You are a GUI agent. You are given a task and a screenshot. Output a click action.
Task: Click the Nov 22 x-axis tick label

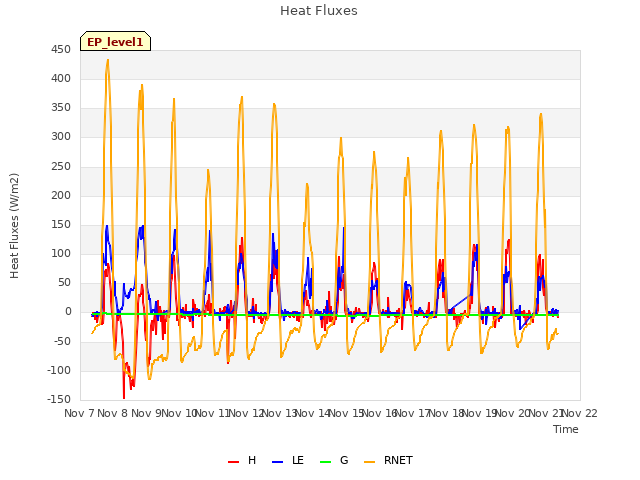pos(580,413)
